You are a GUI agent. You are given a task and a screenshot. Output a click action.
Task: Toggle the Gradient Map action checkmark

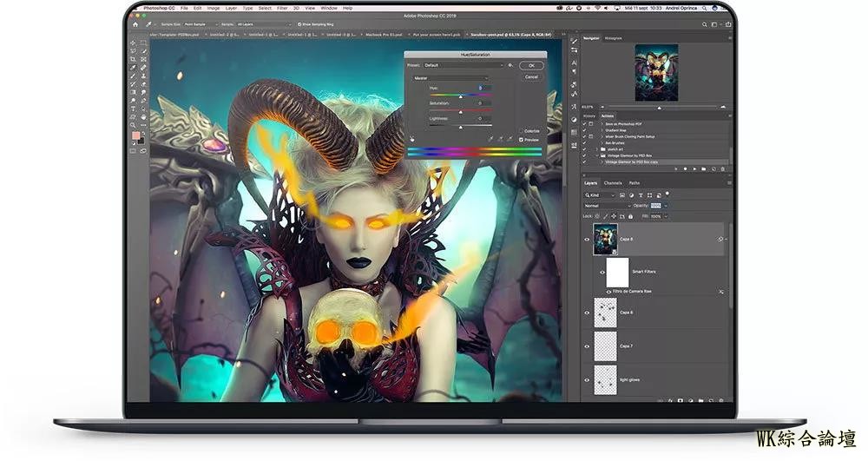(584, 130)
